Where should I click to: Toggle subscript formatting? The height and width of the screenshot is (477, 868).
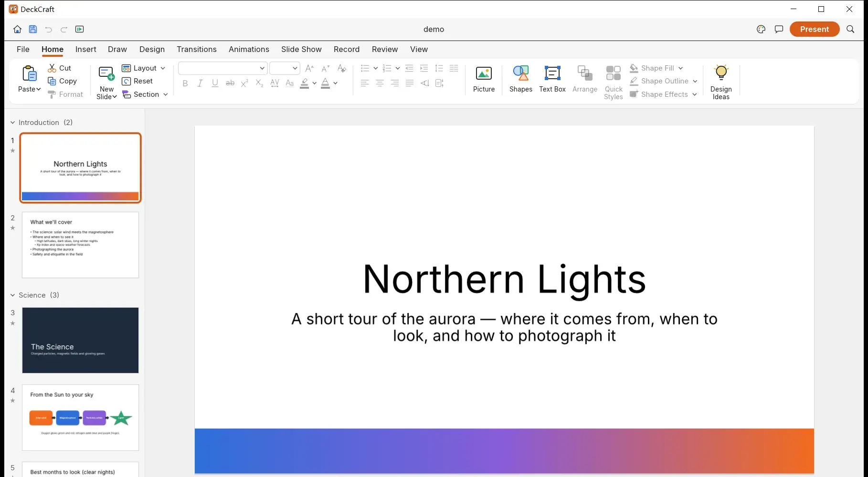point(259,83)
